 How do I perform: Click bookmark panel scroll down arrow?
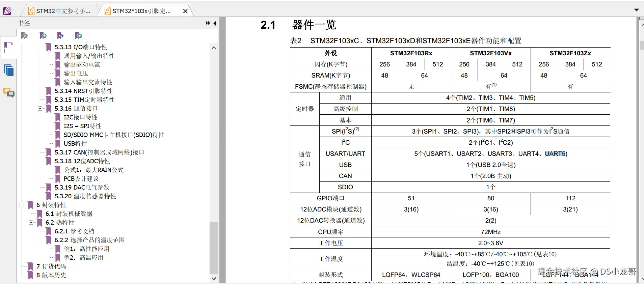coord(214,279)
